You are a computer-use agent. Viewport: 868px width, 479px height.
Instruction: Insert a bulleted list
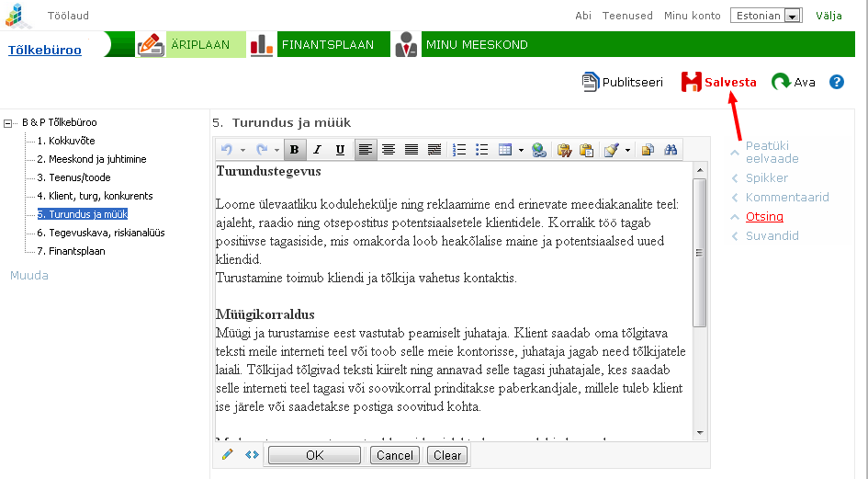[481, 150]
